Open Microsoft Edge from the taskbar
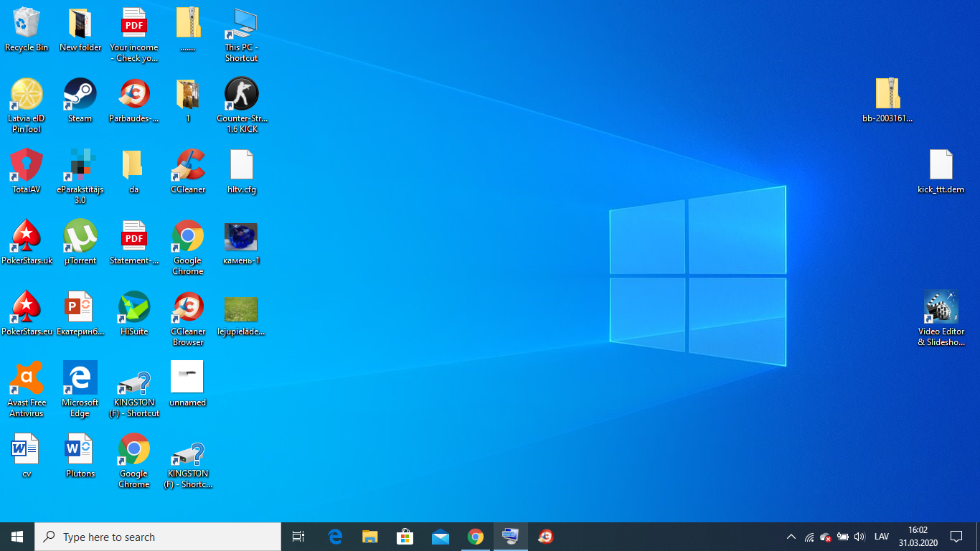This screenshot has height=551, width=980. pos(335,537)
